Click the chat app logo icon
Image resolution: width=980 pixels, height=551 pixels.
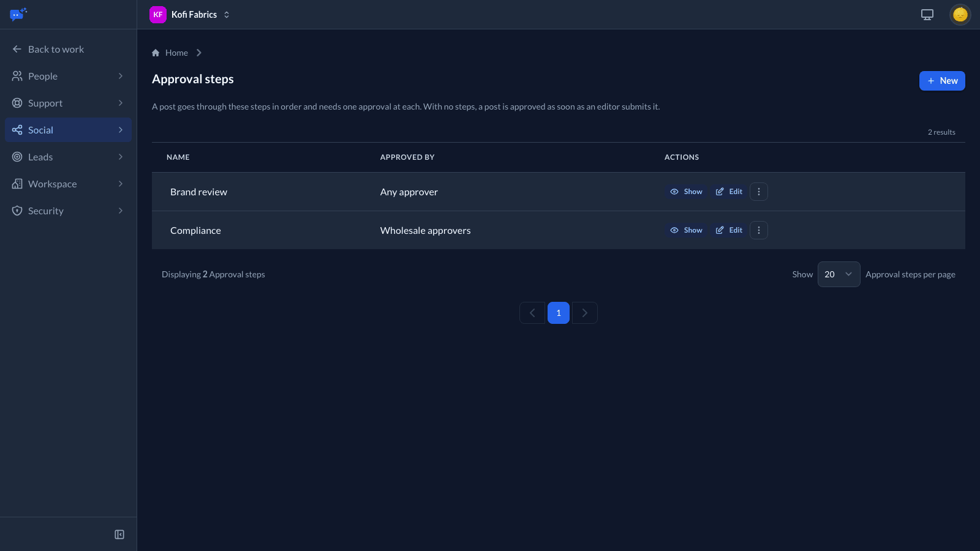pos(18,14)
